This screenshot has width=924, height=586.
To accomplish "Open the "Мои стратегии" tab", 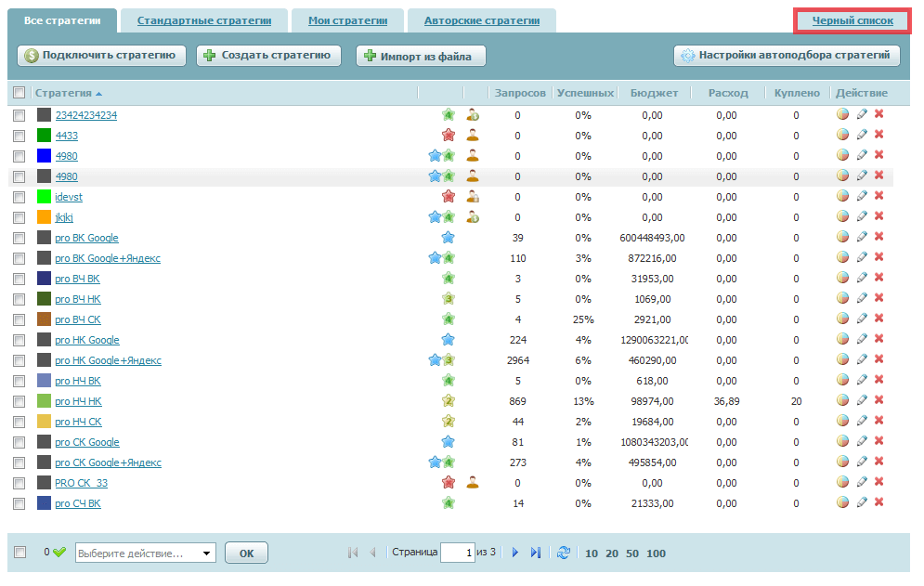I will point(347,20).
